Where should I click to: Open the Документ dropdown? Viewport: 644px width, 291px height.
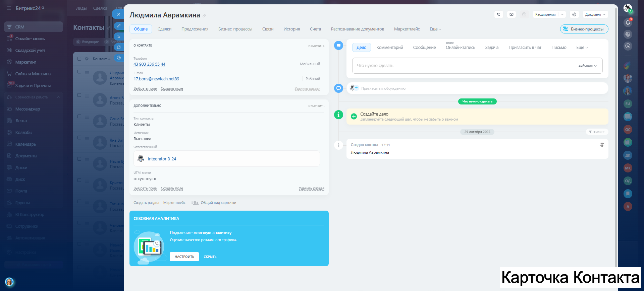pos(595,14)
